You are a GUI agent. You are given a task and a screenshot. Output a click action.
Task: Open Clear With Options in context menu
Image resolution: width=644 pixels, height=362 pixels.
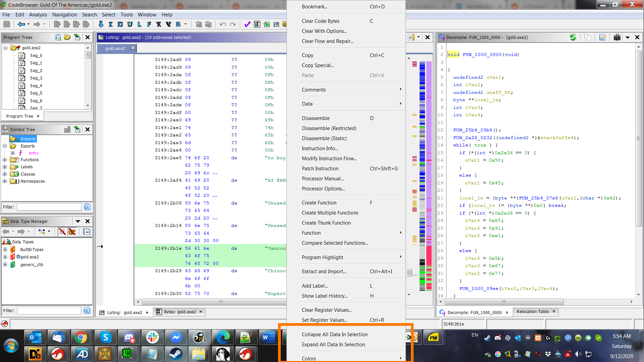pyautogui.click(x=352, y=31)
